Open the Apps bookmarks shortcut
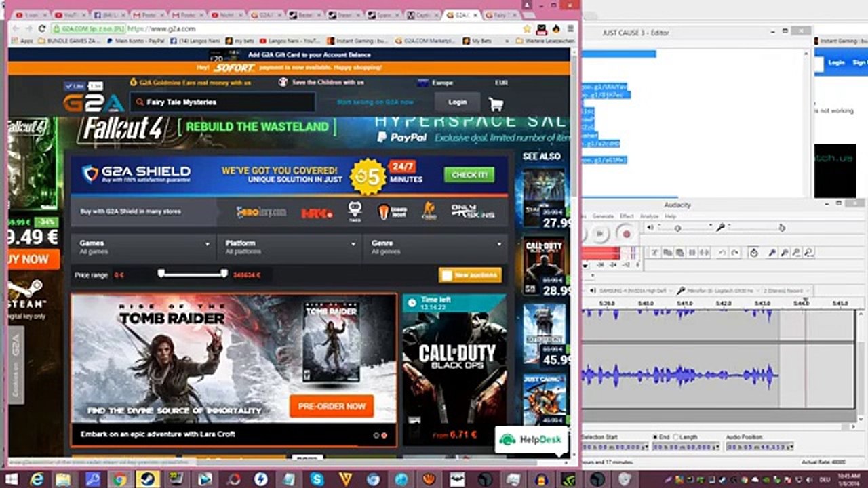This screenshot has height=488, width=868. pyautogui.click(x=22, y=41)
